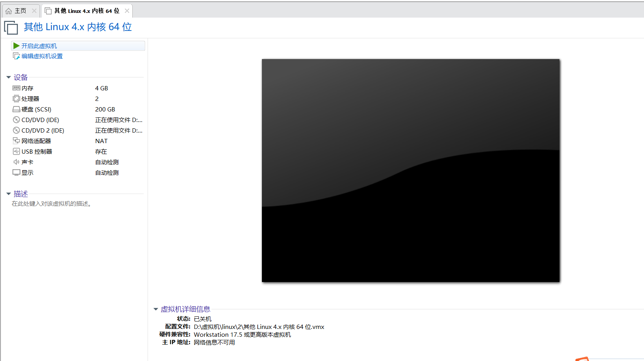Click the USB controller icon
This screenshot has height=361, width=644.
16,151
